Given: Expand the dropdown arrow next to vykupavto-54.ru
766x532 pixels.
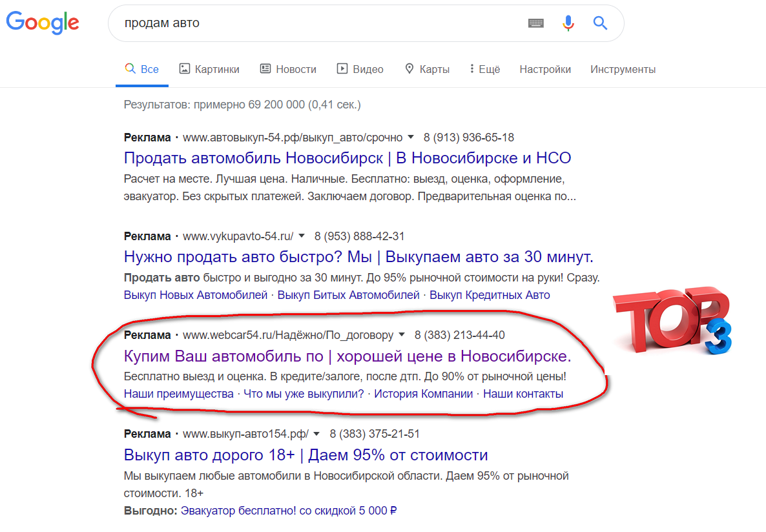Looking at the screenshot, I should tap(302, 236).
